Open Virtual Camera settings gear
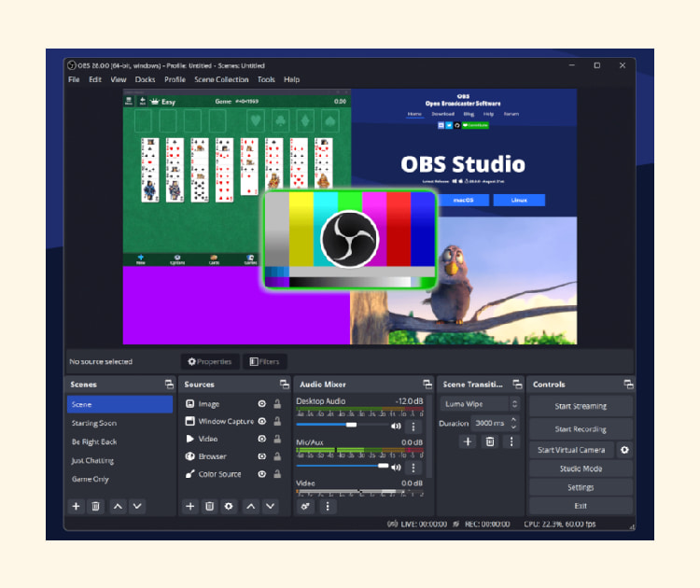 (x=624, y=450)
